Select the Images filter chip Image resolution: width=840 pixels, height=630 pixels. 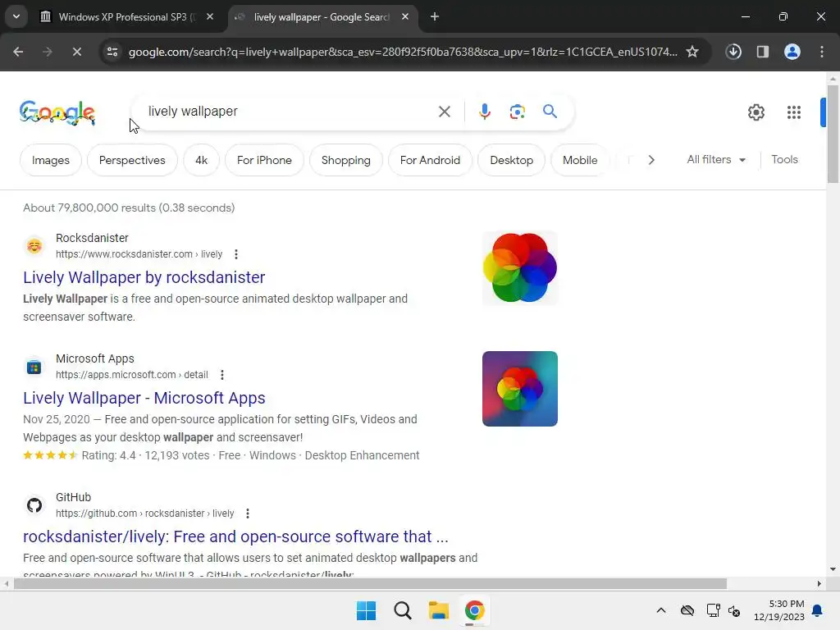50,160
